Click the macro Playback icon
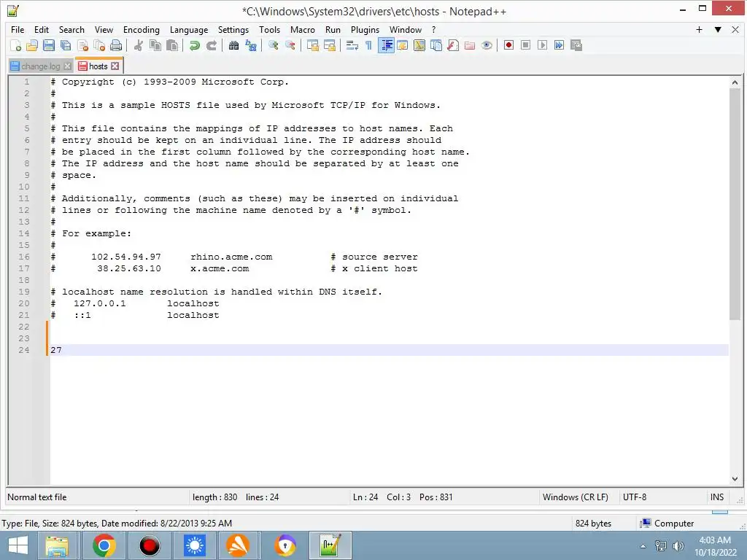Image resolution: width=747 pixels, height=560 pixels. pyautogui.click(x=542, y=45)
